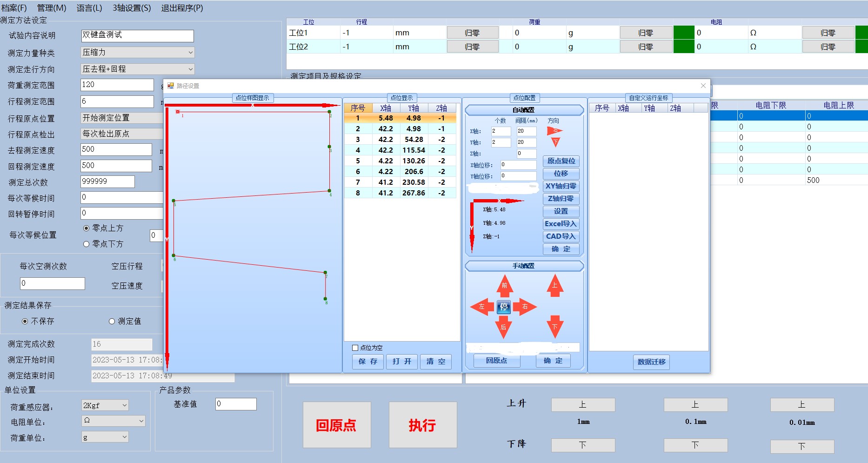Click the 试验内容说明 input field
Viewport: 868px width, 463px height.
137,36
